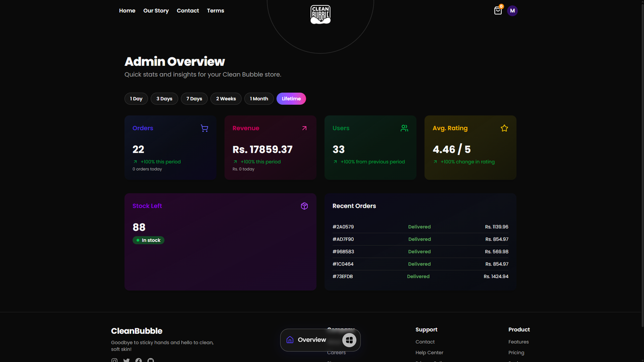Click amount Rs. 1424.94
Image resolution: width=644 pixels, height=362 pixels.
(x=496, y=277)
